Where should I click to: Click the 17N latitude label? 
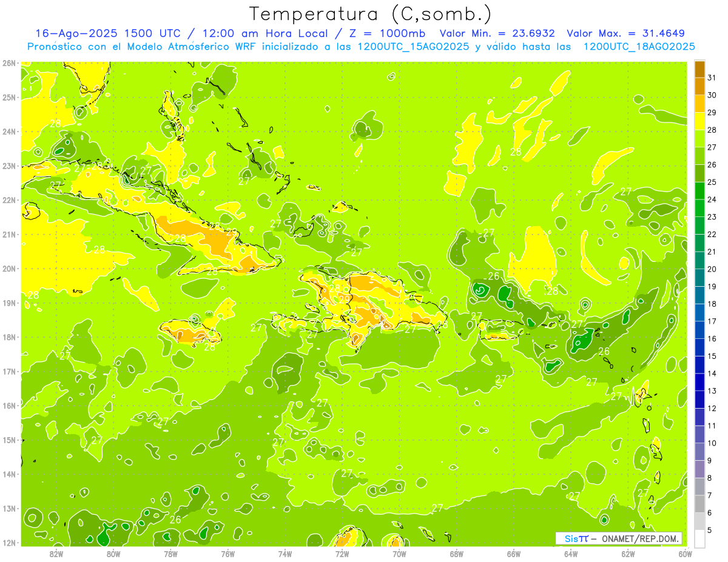pyautogui.click(x=8, y=372)
